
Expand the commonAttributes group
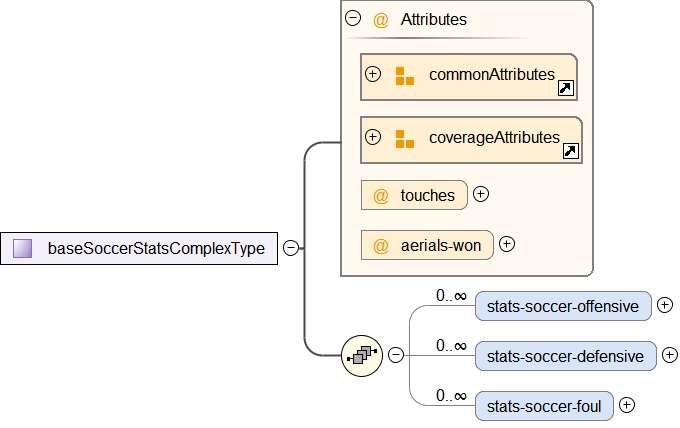pos(373,74)
